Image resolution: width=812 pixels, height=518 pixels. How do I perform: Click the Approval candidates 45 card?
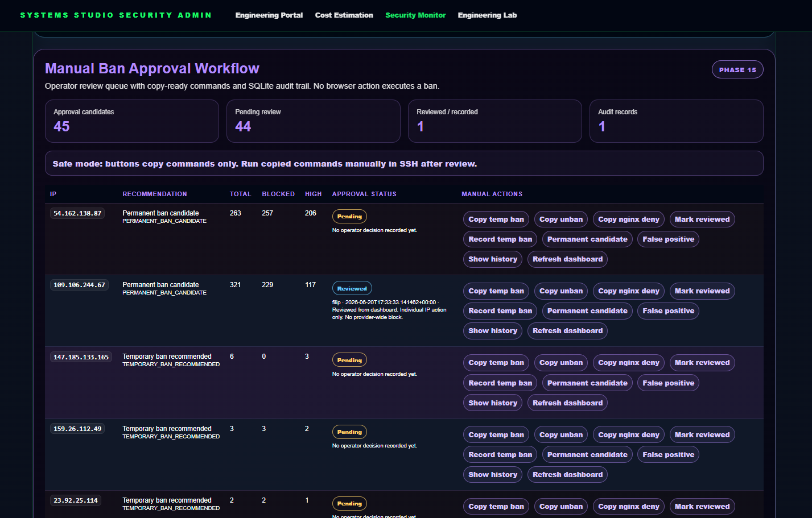tap(132, 121)
